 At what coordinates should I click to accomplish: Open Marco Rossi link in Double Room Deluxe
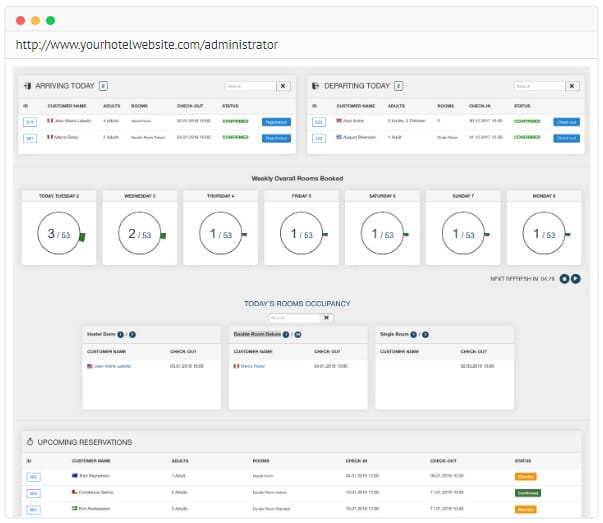pos(253,366)
